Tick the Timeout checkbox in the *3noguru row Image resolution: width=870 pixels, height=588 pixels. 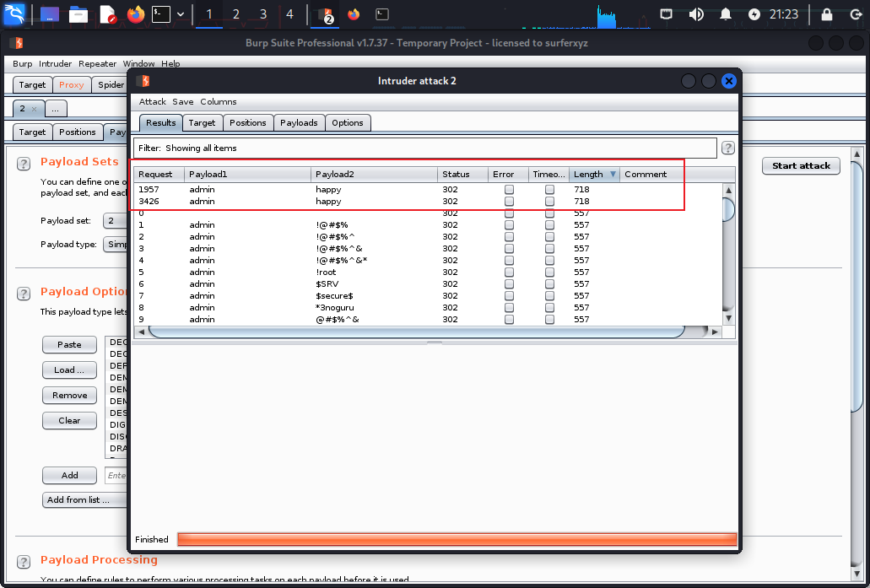click(x=549, y=308)
